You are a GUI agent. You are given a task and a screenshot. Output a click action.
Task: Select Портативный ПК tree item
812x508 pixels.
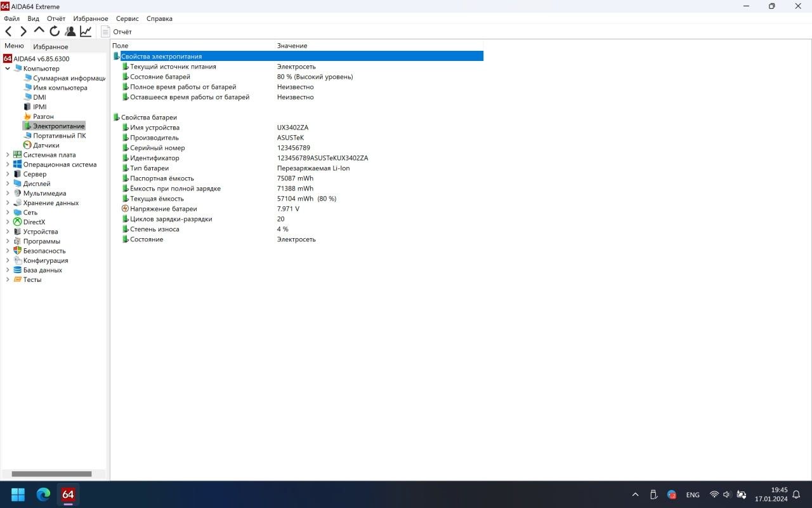coord(55,135)
